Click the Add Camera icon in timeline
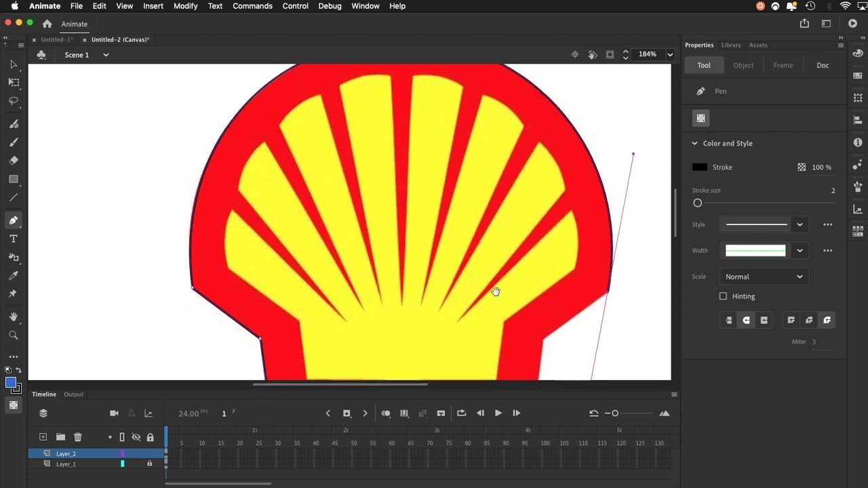This screenshot has width=868, height=488. 114,413
